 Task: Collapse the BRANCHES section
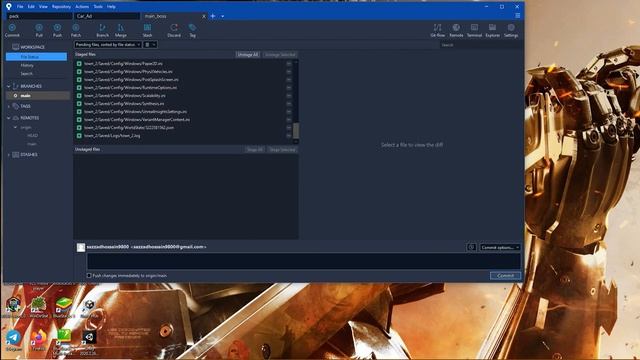click(x=9, y=86)
